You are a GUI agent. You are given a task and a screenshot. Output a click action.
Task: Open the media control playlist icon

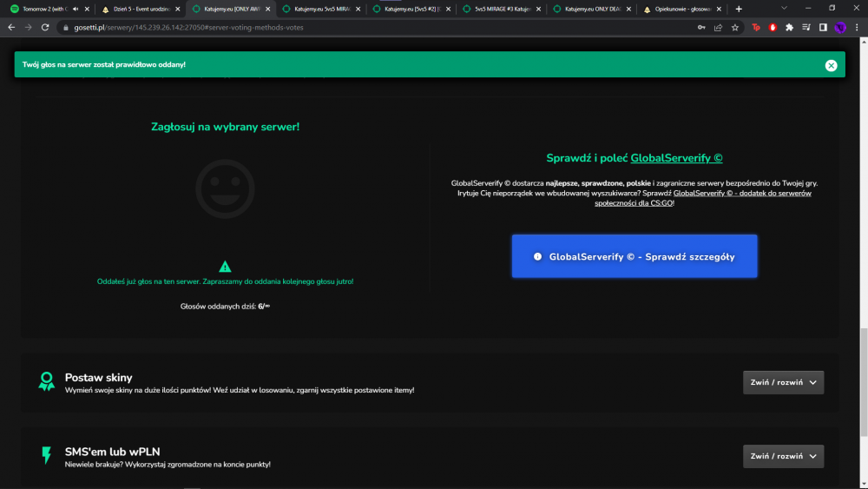[x=806, y=27]
